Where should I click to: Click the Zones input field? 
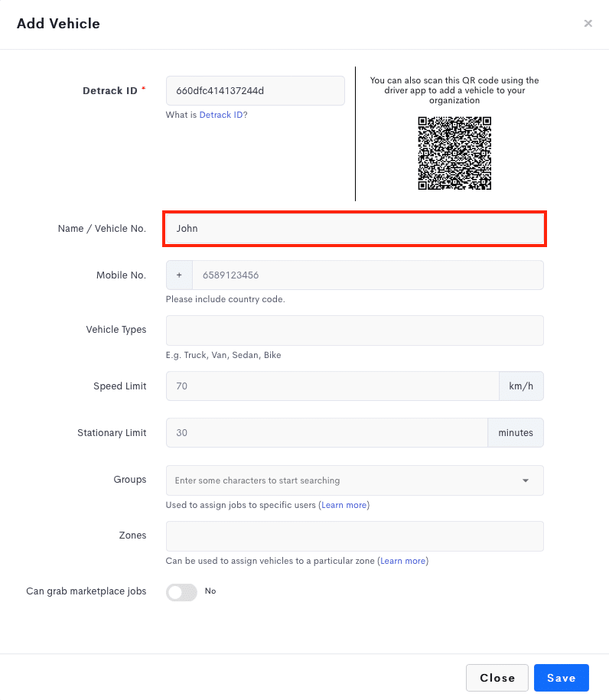coord(354,536)
